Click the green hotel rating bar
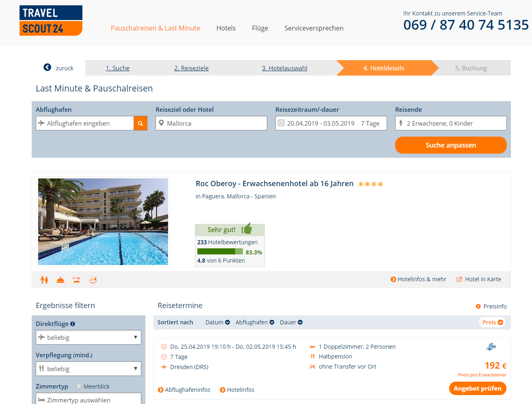532x404 pixels. 220,252
